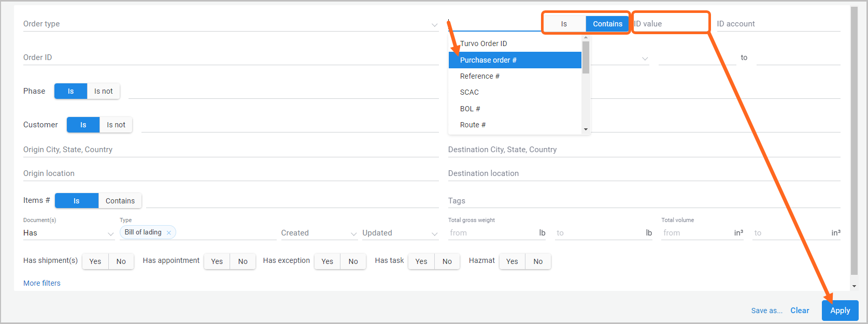868x324 pixels.
Task: Click the Destination location field
Action: click(644, 173)
